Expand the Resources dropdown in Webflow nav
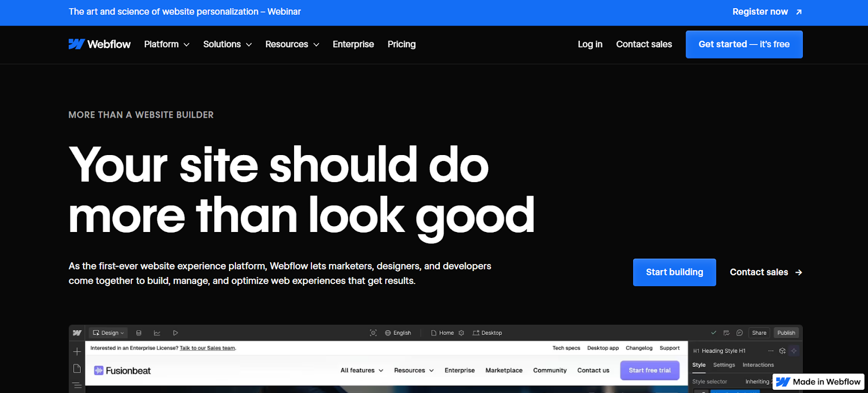Screen dimensions: 868x393 coord(292,44)
